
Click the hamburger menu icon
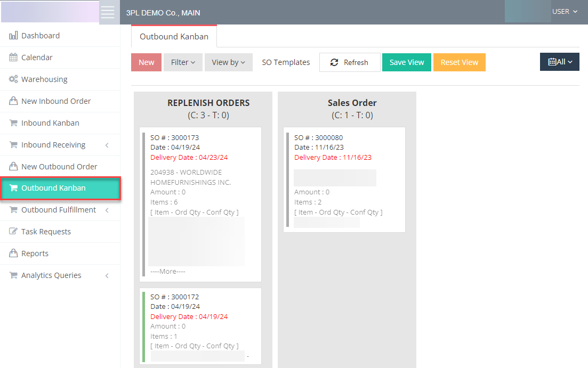coord(108,12)
